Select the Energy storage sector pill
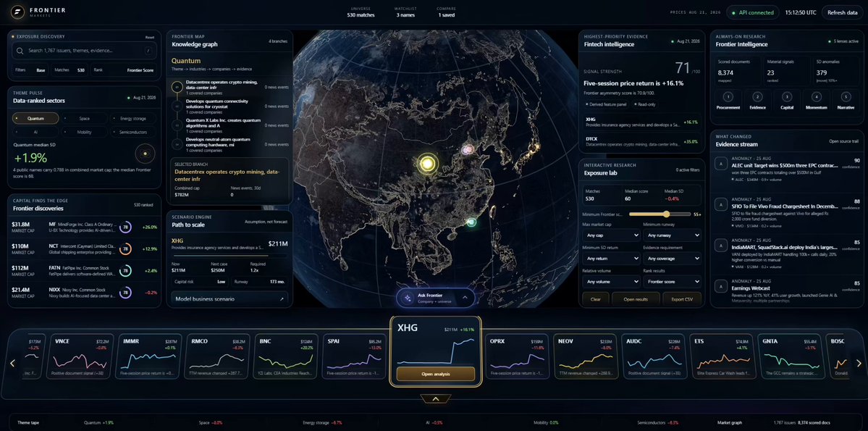The height and width of the screenshot is (431, 868). coord(133,119)
